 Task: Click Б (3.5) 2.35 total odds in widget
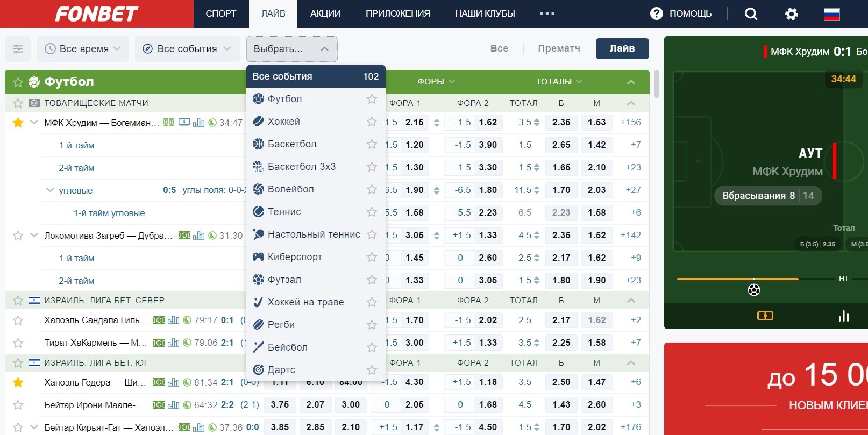pos(817,244)
